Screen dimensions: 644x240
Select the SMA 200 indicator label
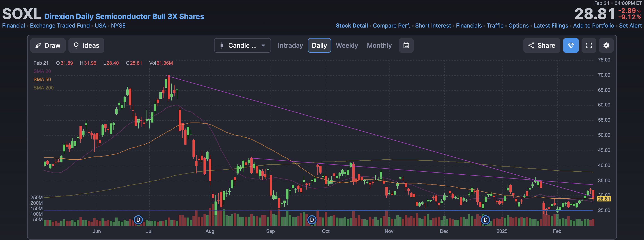point(43,88)
